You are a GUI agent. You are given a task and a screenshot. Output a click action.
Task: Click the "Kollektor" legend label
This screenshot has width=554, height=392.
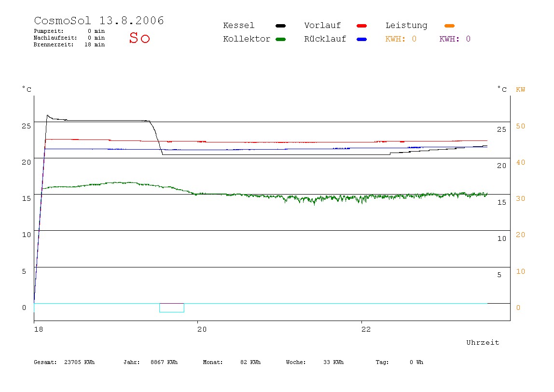click(247, 39)
